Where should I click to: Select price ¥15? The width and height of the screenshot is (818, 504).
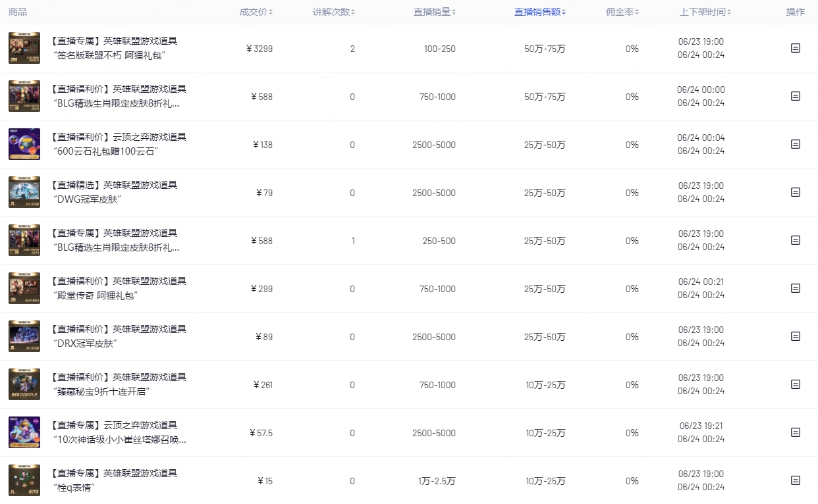tap(265, 481)
